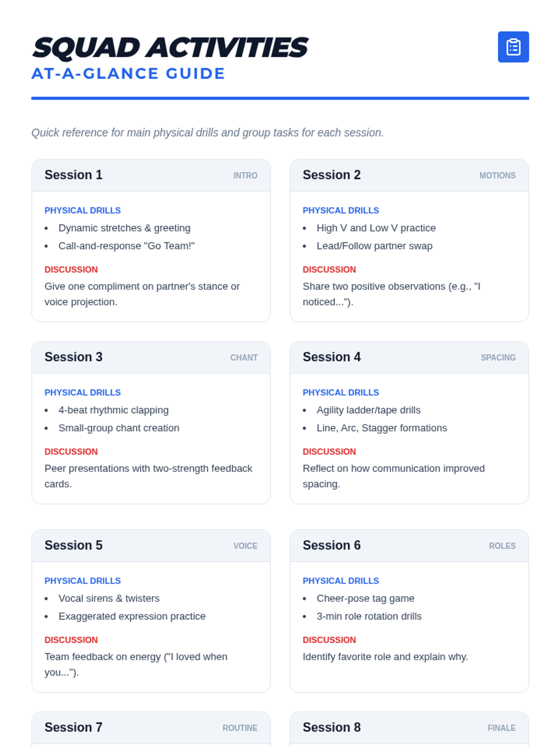
Task: Select "Agility ladder/tape drills" list item
Action: [368, 410]
